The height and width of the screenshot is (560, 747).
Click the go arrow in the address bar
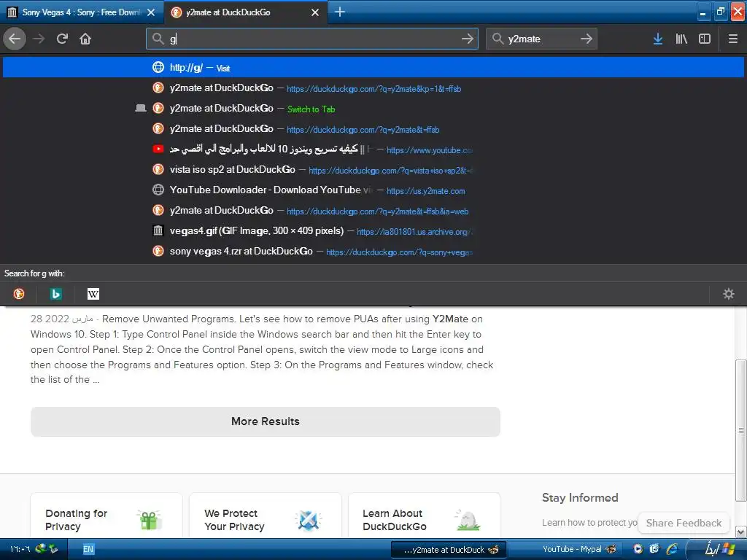coord(468,39)
